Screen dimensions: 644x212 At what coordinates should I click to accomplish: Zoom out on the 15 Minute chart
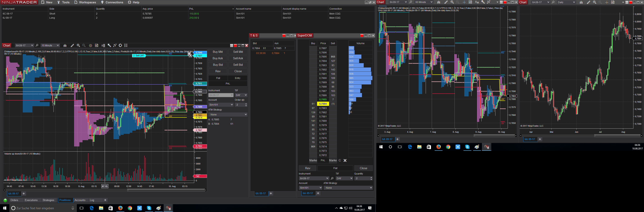84,46
